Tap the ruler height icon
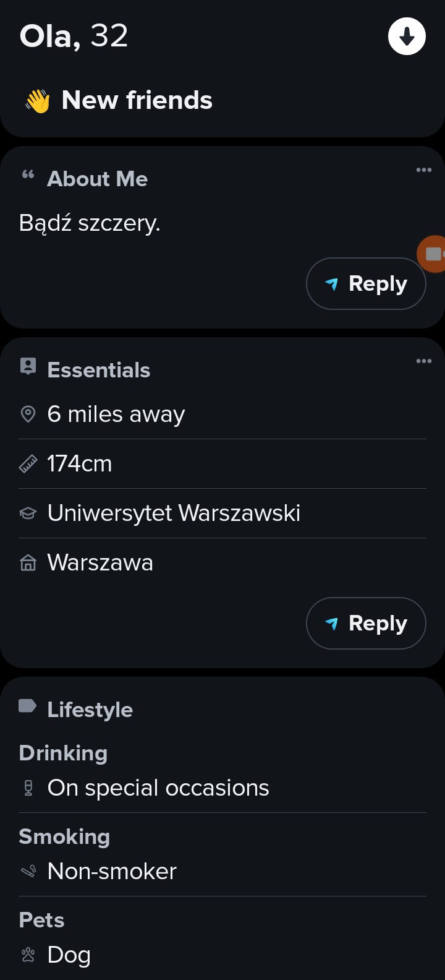The width and height of the screenshot is (445, 980). point(28,464)
